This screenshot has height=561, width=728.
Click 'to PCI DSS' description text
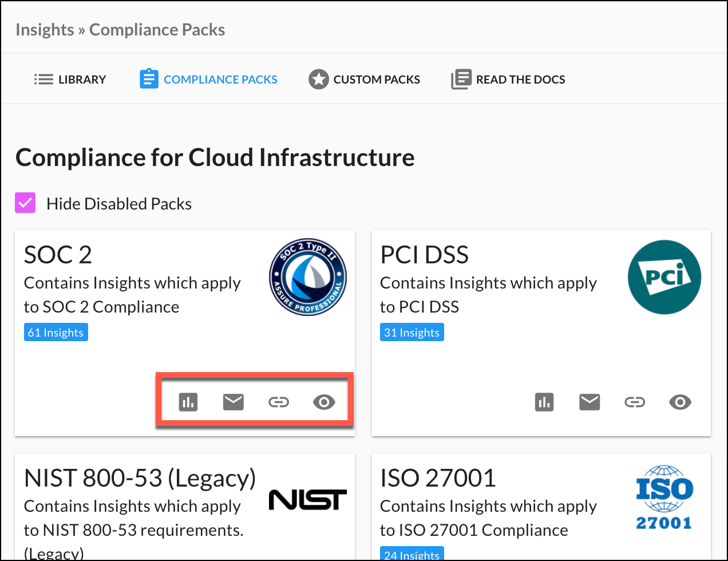coord(420,307)
